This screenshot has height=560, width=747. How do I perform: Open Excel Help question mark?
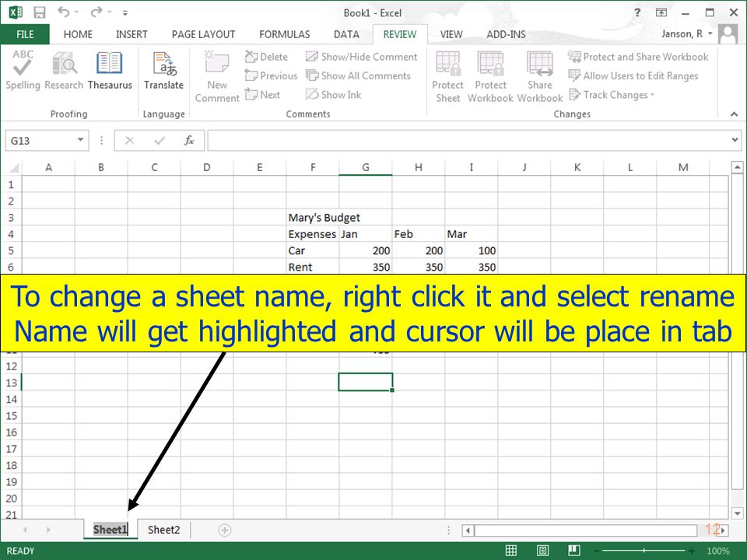pos(637,13)
